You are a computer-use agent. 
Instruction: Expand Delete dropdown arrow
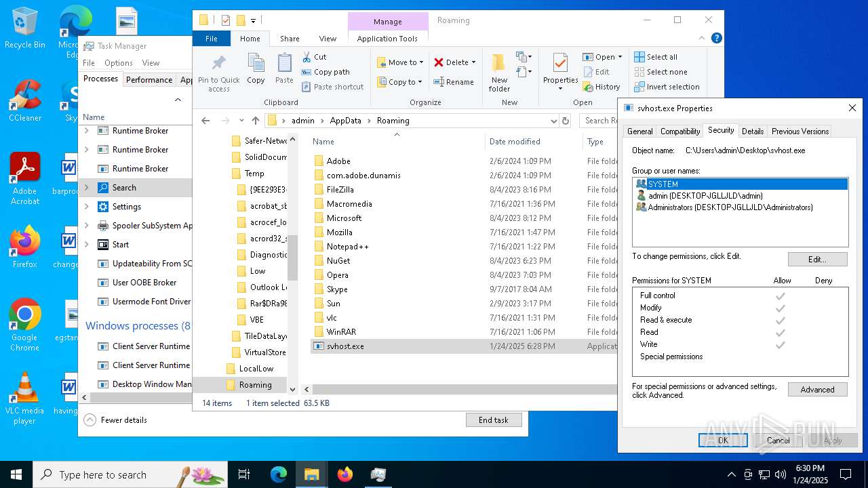tap(473, 62)
